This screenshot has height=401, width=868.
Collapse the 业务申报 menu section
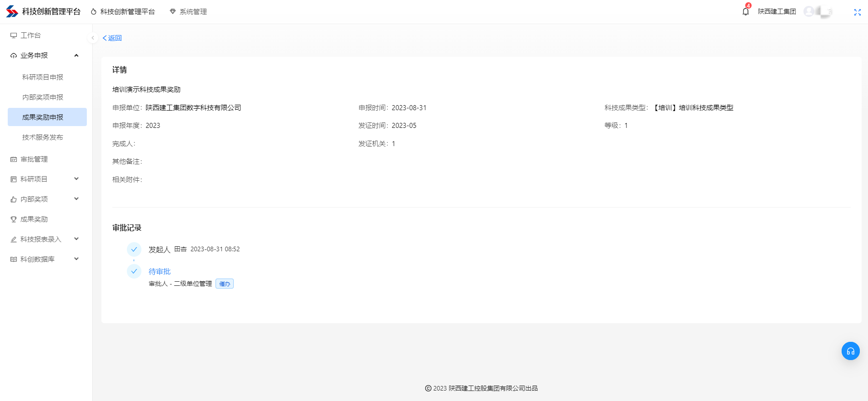coord(76,56)
